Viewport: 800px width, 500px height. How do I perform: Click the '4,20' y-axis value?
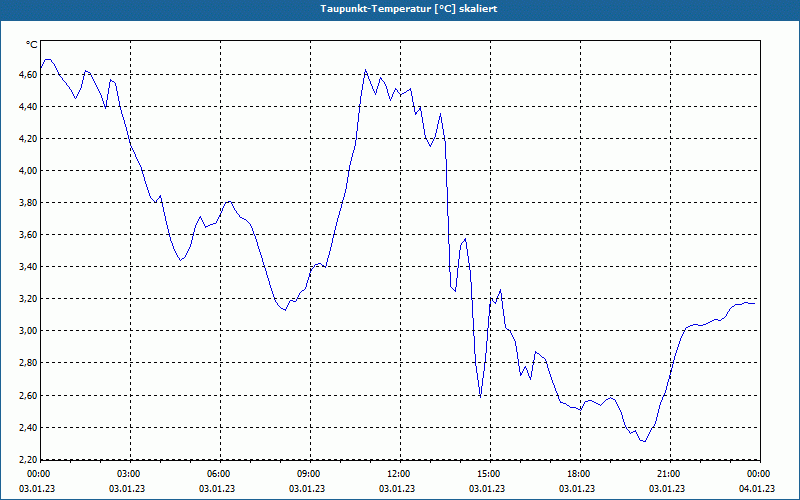click(x=29, y=139)
